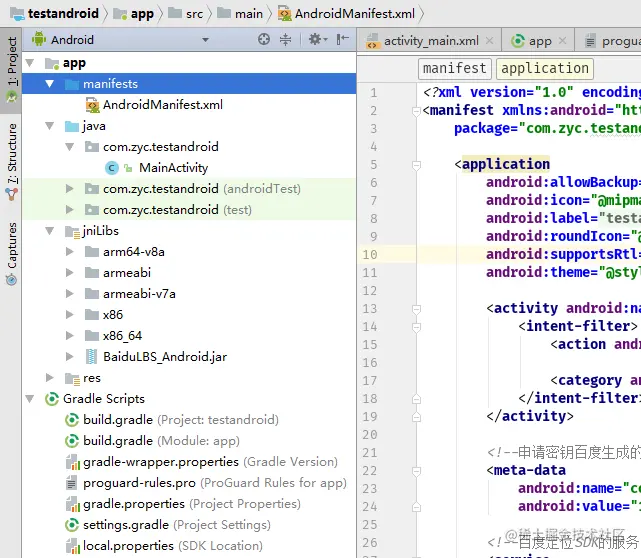
Task: Close the app editor tab
Action: coord(563,40)
